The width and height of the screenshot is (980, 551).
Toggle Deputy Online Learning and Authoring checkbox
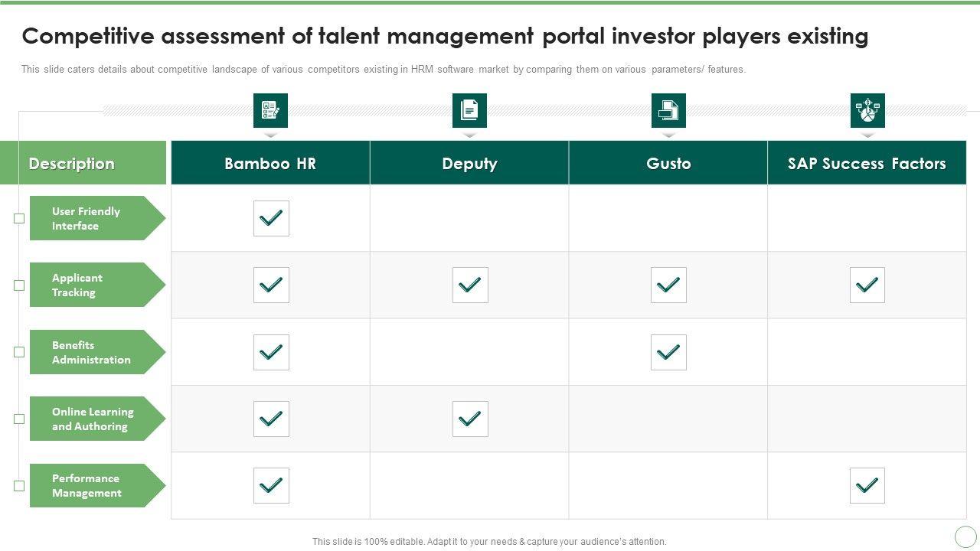tap(470, 419)
